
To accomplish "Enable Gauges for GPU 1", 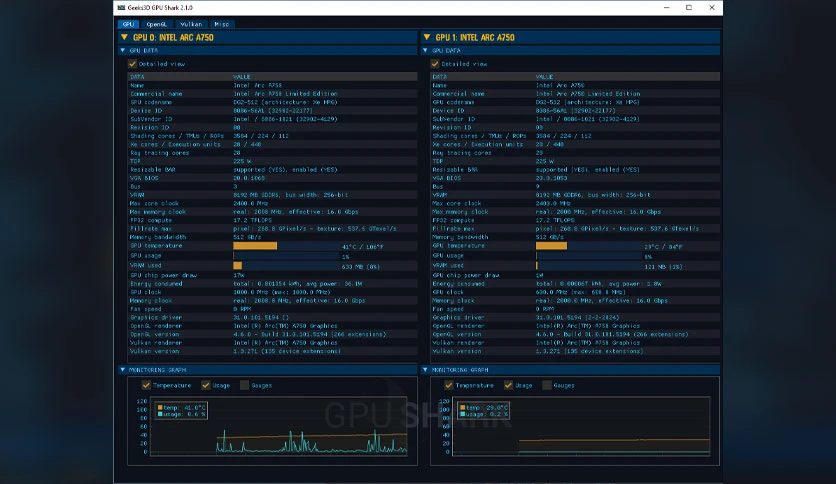I will coord(546,385).
